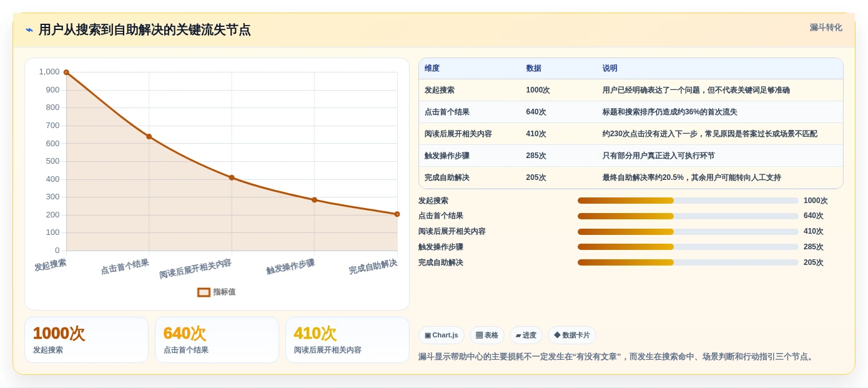
Task: Click the 触发操作步骤 progress bar
Action: (688, 247)
